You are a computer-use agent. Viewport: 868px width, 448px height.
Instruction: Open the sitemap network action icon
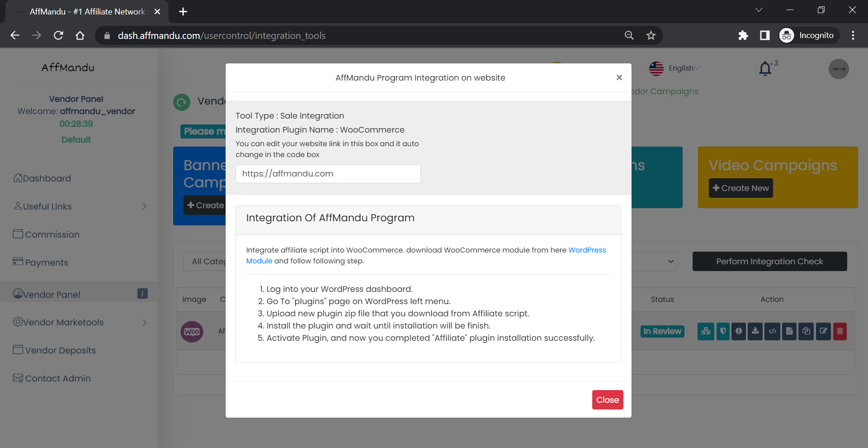click(x=706, y=331)
